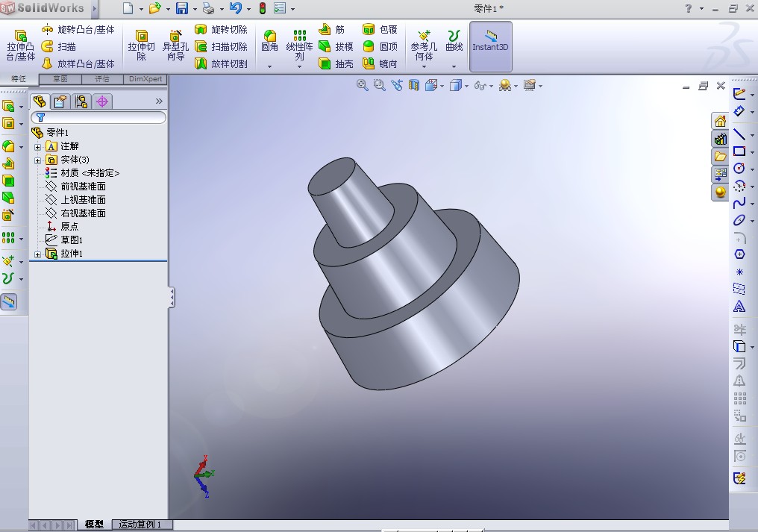
Task: Open the DimXpertManager crosshair tab
Action: [x=102, y=101]
